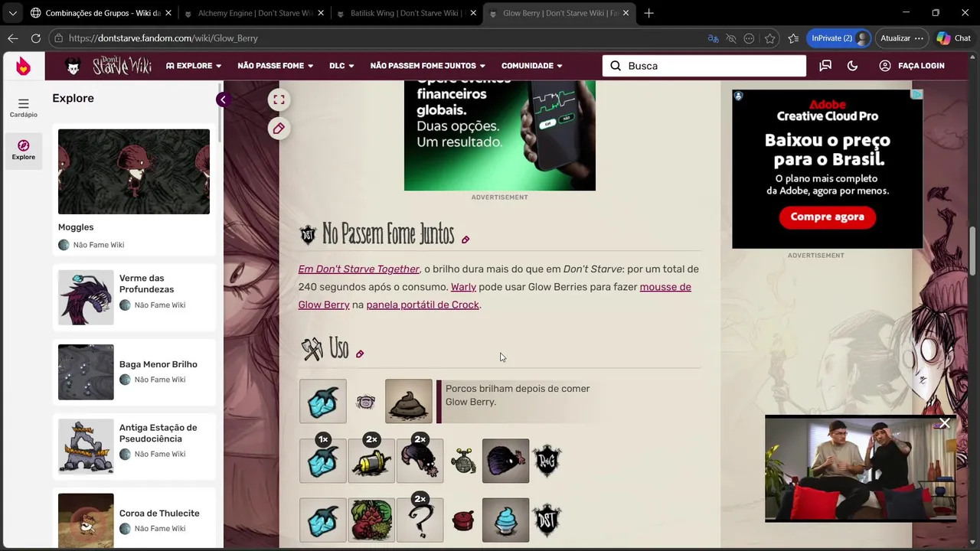Close the Glow Berry browser tab

coord(626,13)
